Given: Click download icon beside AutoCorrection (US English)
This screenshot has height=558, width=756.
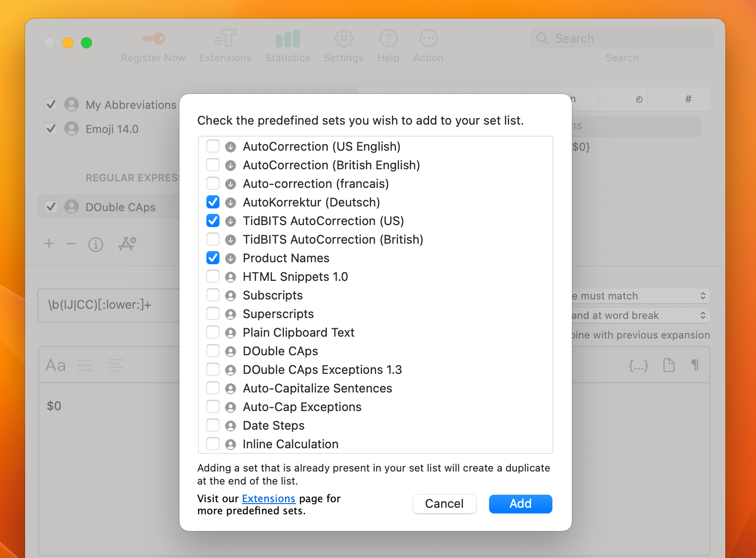Looking at the screenshot, I should click(x=231, y=147).
